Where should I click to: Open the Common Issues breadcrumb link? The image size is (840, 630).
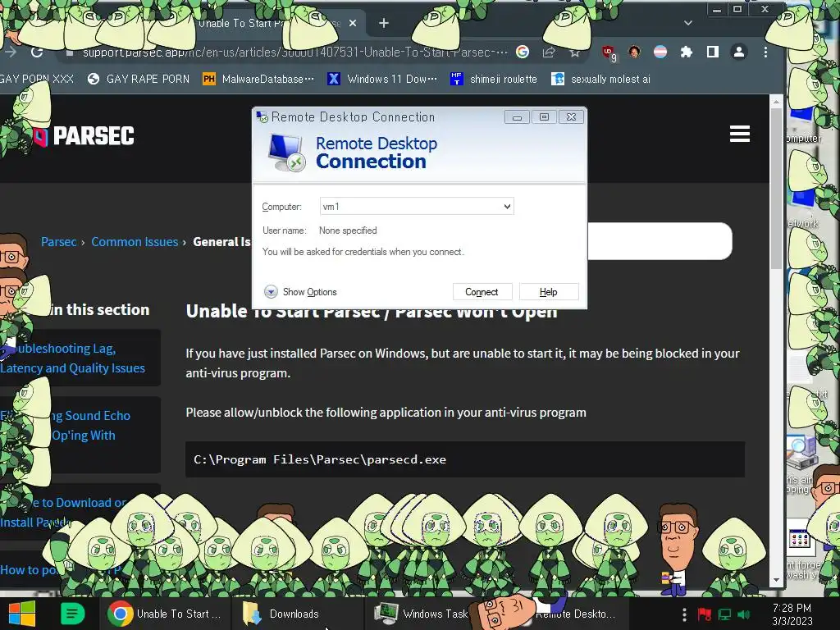tap(135, 242)
